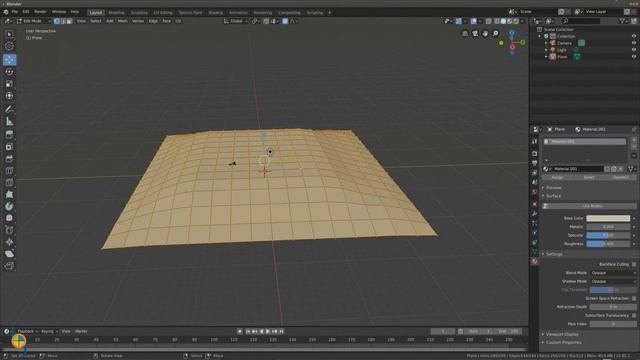
Task: Activate the Rotate tool
Action: point(9,72)
